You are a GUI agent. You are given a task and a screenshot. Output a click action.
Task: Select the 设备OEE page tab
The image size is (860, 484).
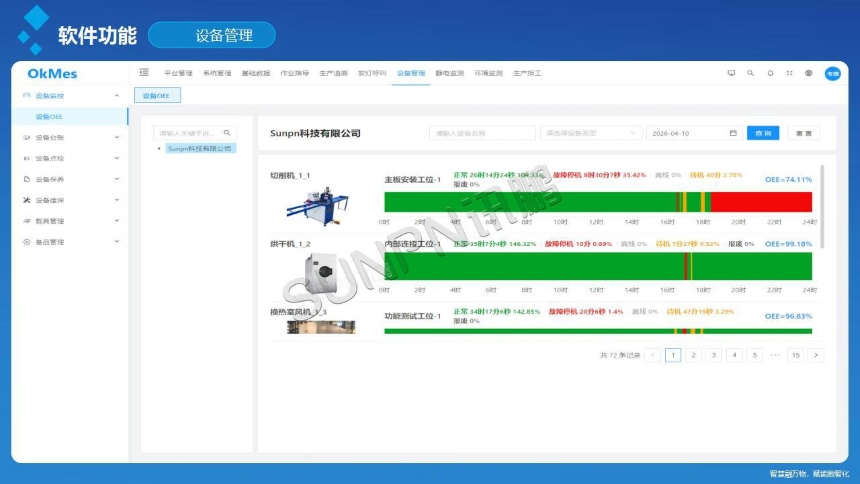(157, 95)
